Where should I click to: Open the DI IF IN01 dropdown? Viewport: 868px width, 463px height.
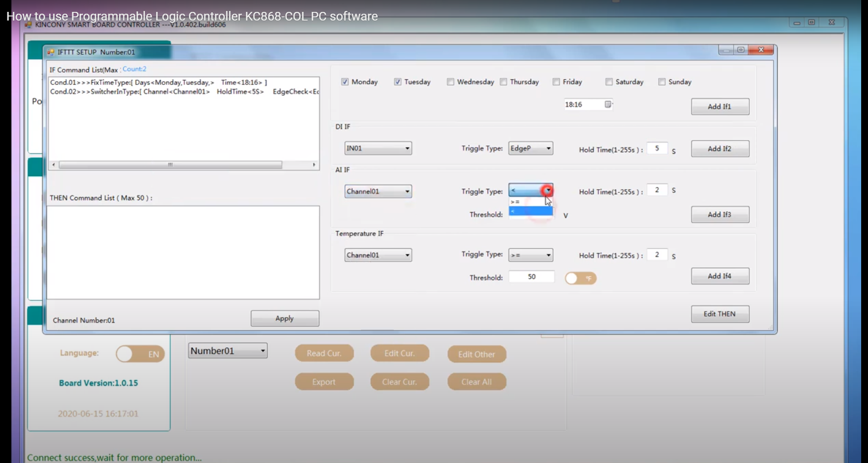tap(378, 148)
